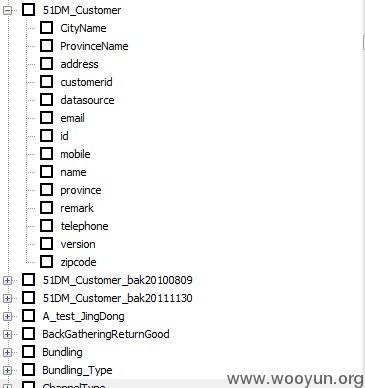This screenshot has height=388, width=365.
Task: Select the customerid column label
Action: coord(86,82)
